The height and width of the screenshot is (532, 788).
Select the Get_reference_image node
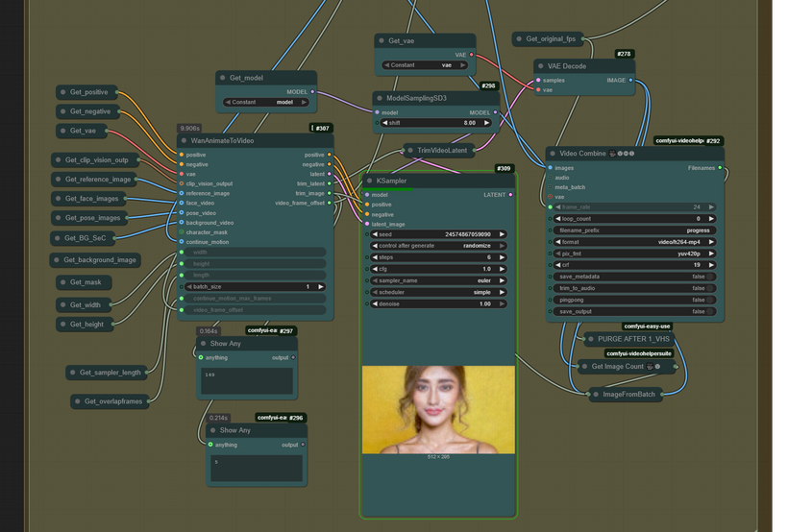98,180
